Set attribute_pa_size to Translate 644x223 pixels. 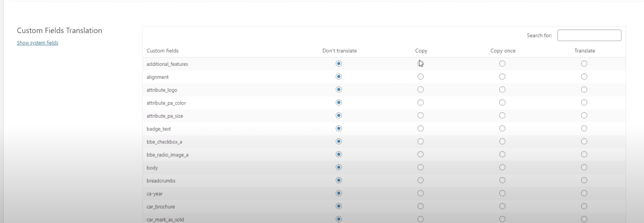(584, 116)
